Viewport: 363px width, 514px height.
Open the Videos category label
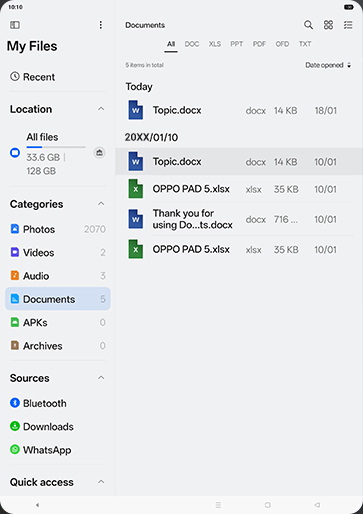click(x=38, y=253)
